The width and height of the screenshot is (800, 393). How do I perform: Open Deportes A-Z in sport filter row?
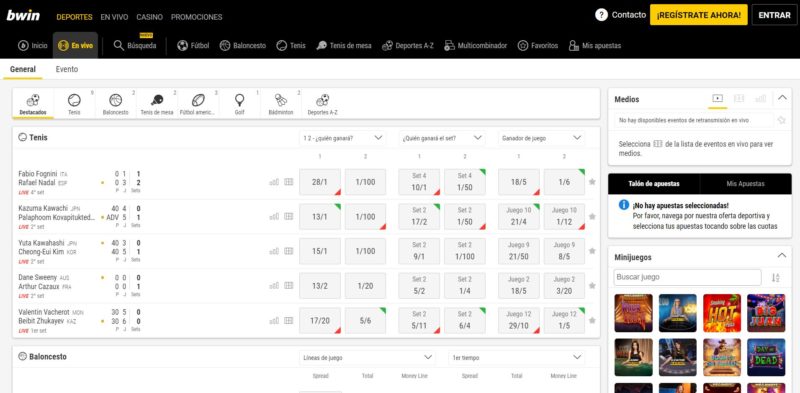pos(322,104)
